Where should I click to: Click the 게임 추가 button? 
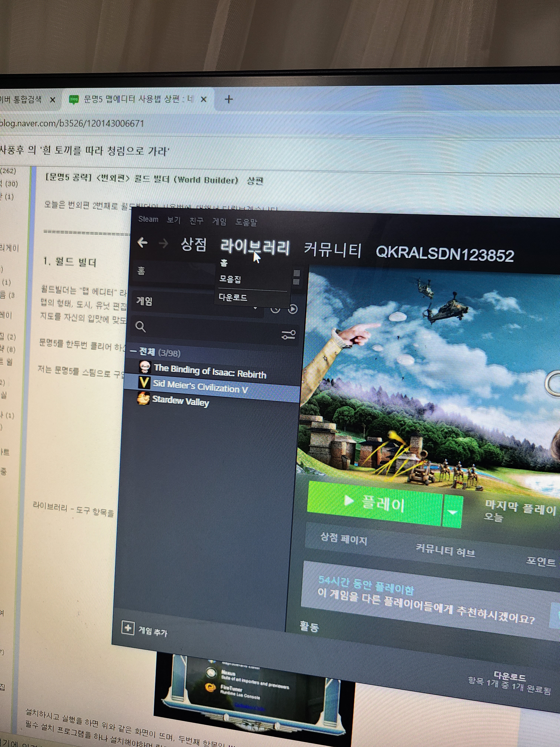point(144,630)
